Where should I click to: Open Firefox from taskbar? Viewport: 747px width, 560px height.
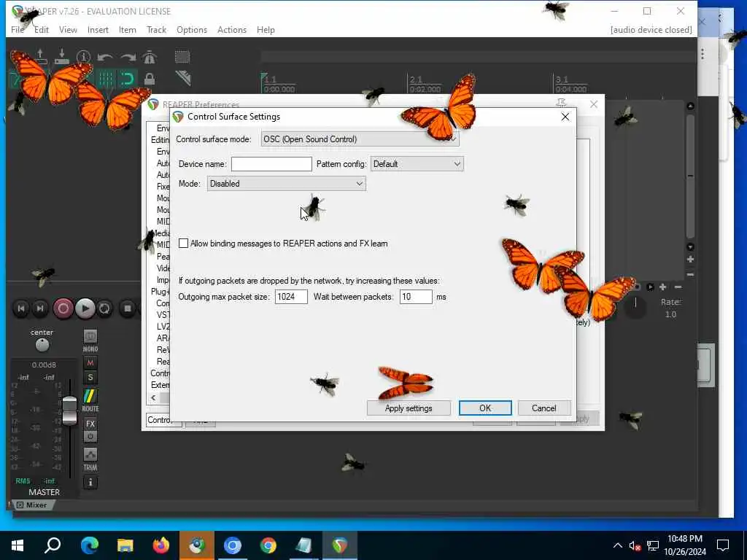coord(161,545)
